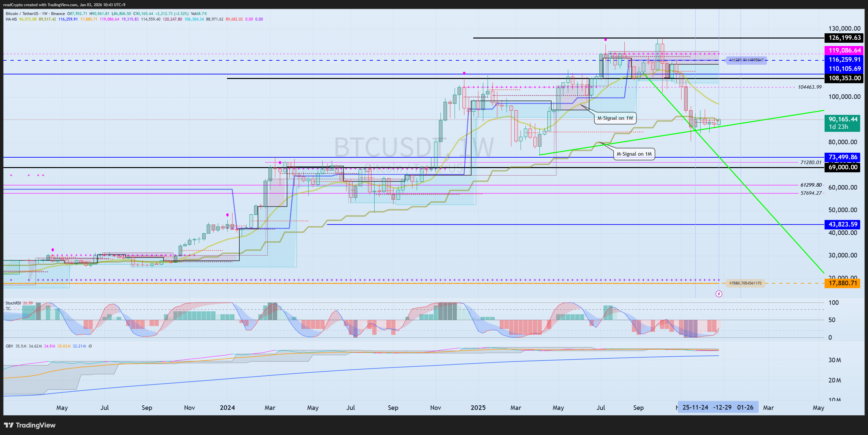
Task: Click the magenta dot above the July 2025 high
Action: click(605, 40)
